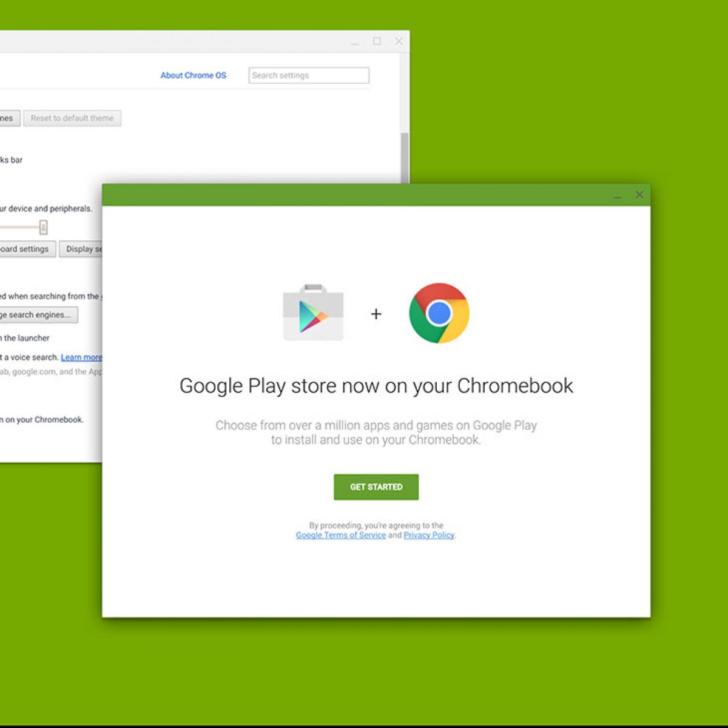Image resolution: width=728 pixels, height=728 pixels.
Task: Minimize the Google Play store dialog
Action: [617, 196]
